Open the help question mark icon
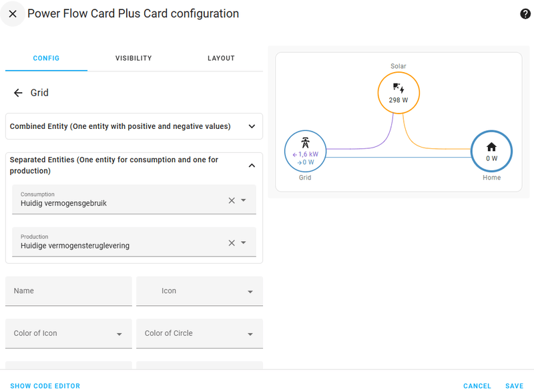 click(x=525, y=13)
